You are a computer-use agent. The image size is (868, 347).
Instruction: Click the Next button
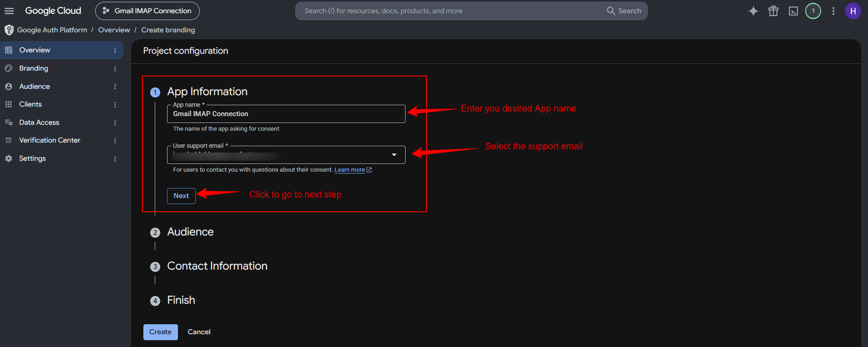click(x=181, y=196)
